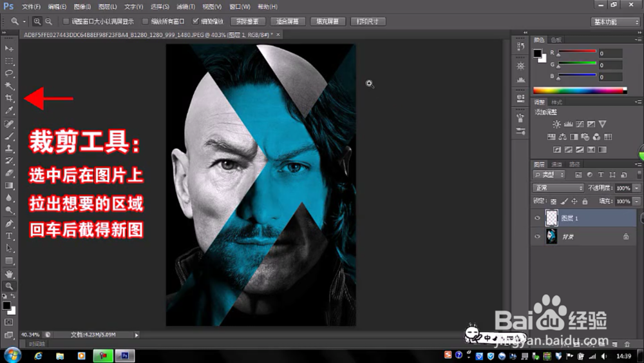Choose zoom-in mode in options bar

coord(37,21)
